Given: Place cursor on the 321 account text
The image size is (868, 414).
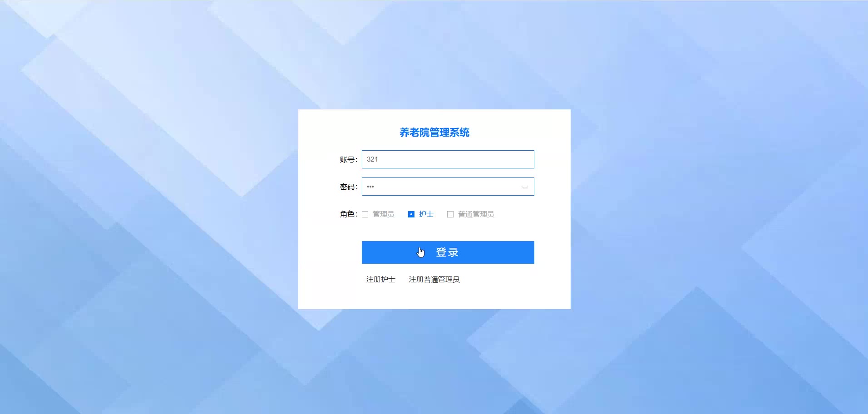Looking at the screenshot, I should tap(372, 159).
